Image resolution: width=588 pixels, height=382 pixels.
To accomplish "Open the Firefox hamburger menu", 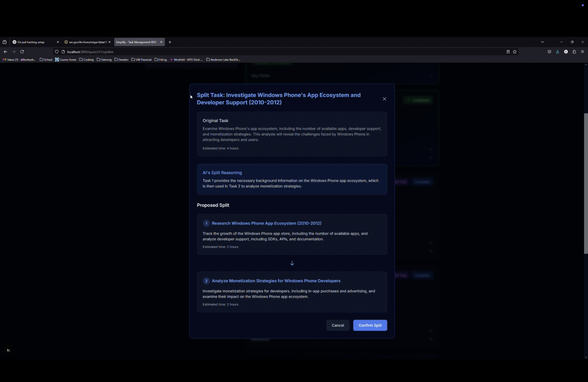I will (582, 52).
